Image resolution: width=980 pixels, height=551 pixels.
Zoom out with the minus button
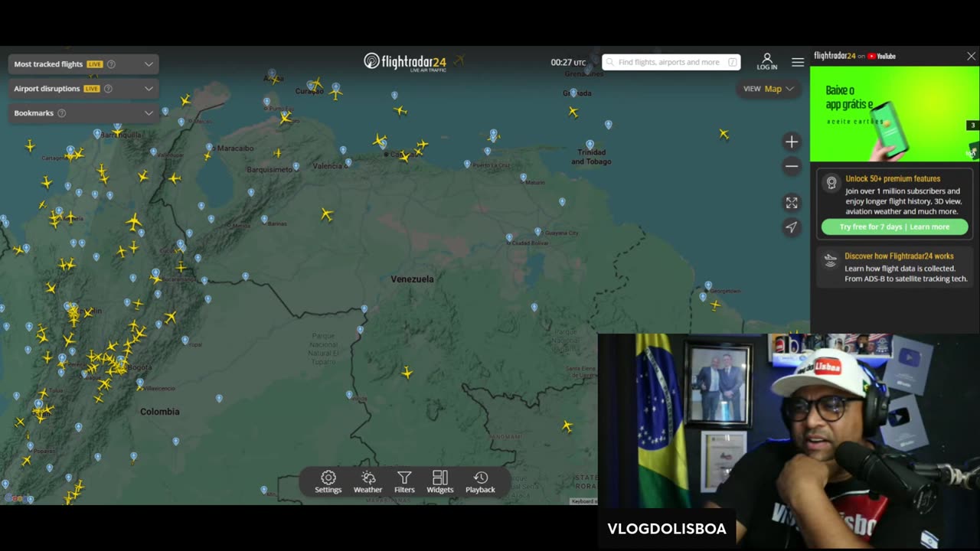click(x=792, y=166)
